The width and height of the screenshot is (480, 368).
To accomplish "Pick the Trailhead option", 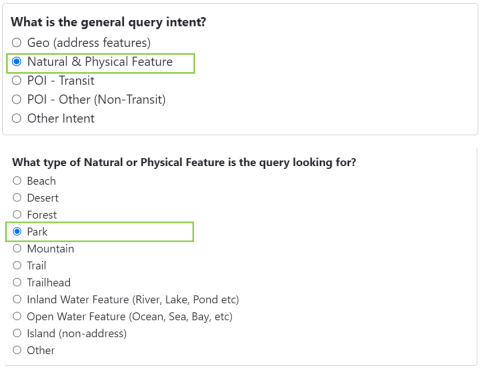I will tap(17, 283).
